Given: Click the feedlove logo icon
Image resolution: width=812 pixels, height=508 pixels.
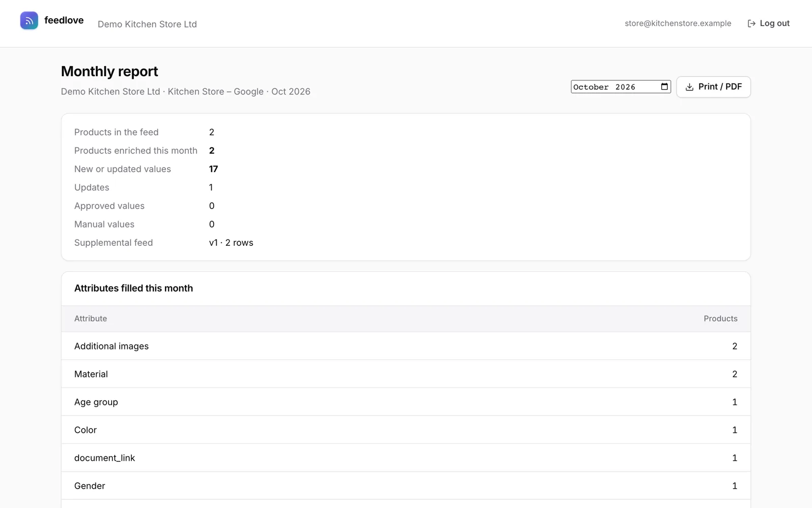Looking at the screenshot, I should tap(29, 20).
